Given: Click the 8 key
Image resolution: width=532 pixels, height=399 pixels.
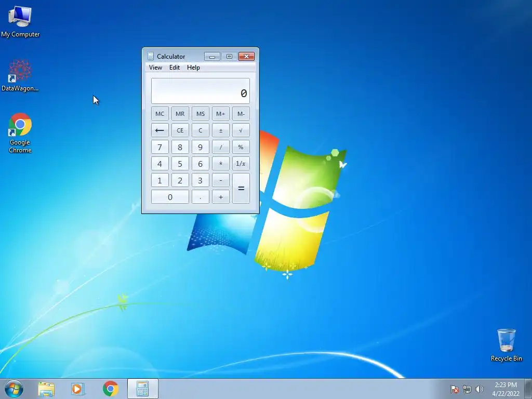Looking at the screenshot, I should point(180,147).
